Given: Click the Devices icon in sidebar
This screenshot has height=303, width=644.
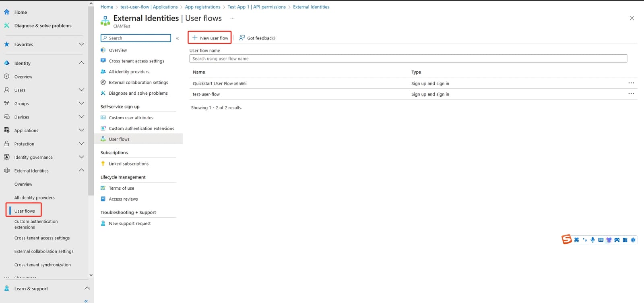Looking at the screenshot, I should [6, 117].
